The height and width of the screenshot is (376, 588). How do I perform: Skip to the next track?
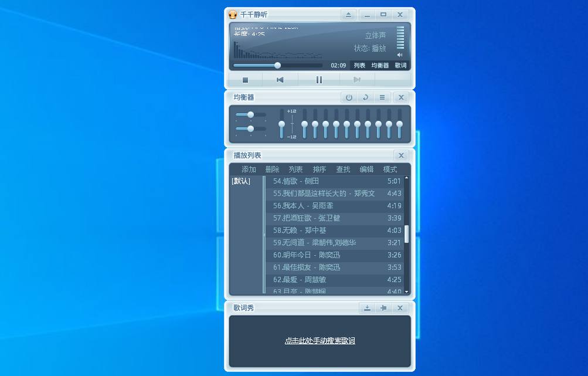(358, 80)
